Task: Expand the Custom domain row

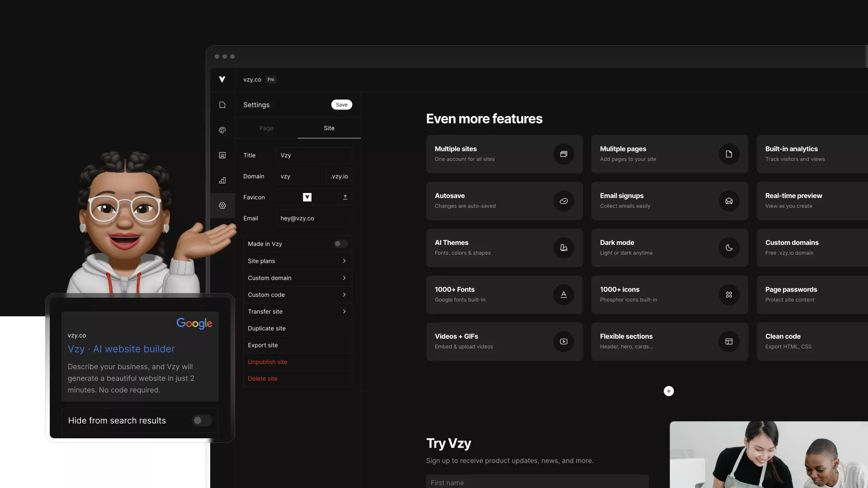Action: pos(297,278)
